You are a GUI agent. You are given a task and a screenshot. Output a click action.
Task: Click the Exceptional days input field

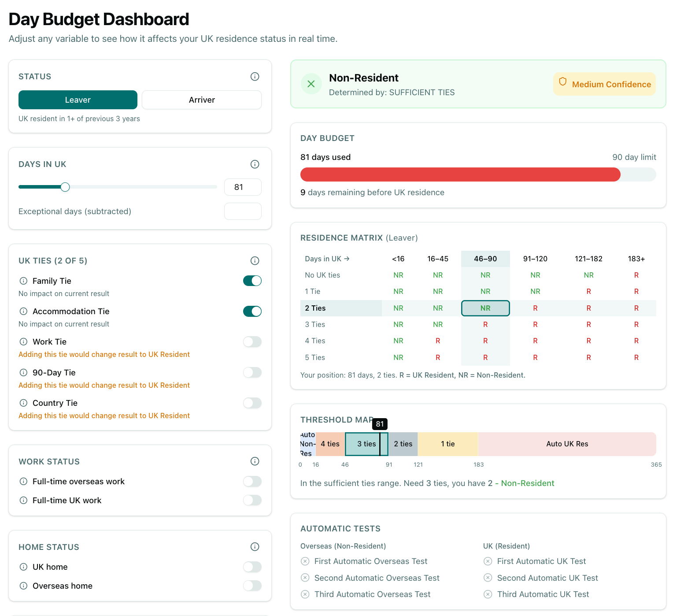(x=243, y=211)
